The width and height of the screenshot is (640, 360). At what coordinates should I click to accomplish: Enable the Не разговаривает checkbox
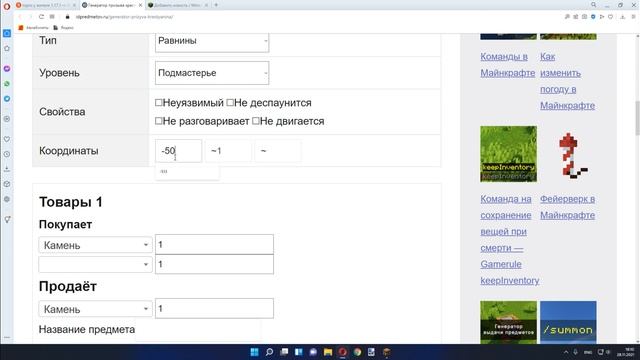tap(159, 121)
